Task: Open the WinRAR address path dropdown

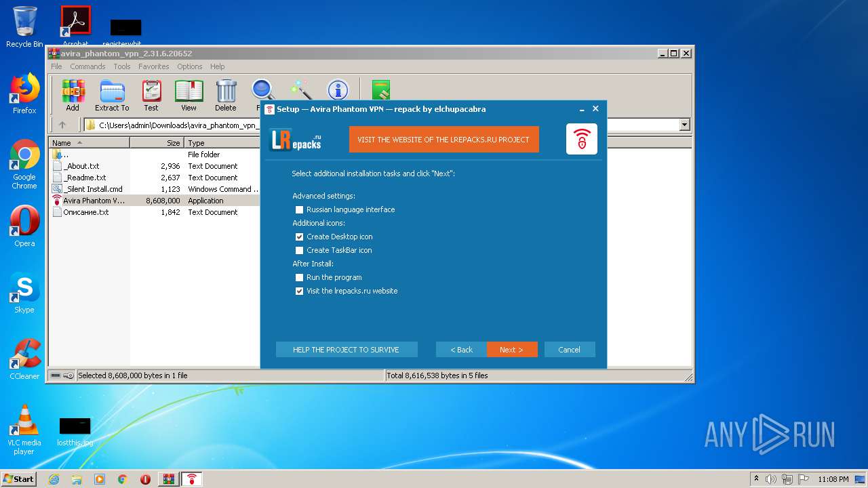Action: coord(684,125)
